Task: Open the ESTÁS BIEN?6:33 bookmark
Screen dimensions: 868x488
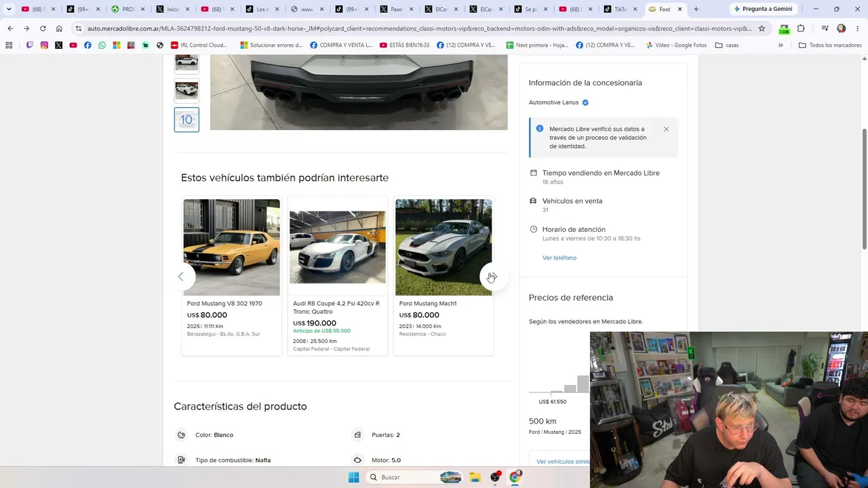Action: click(405, 45)
